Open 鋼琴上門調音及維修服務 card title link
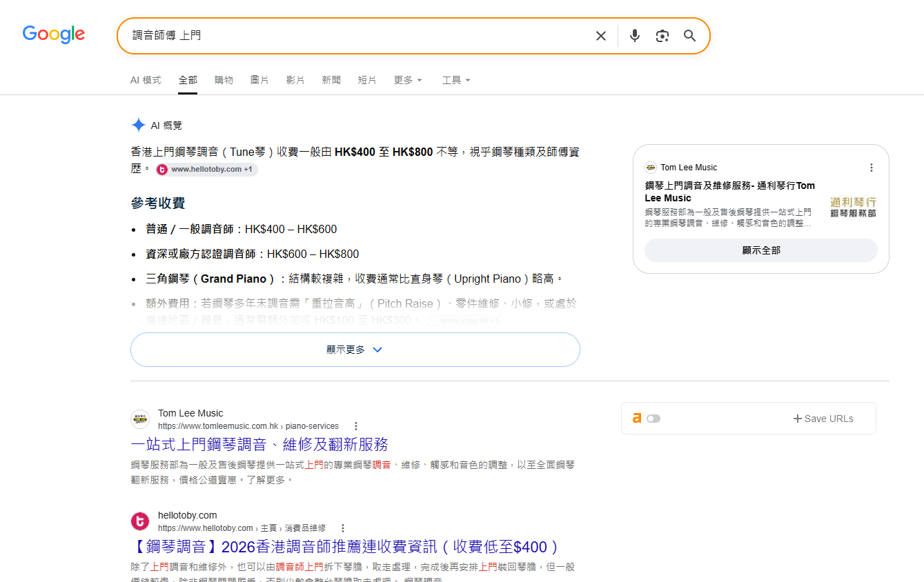The width and height of the screenshot is (924, 582). (x=730, y=192)
